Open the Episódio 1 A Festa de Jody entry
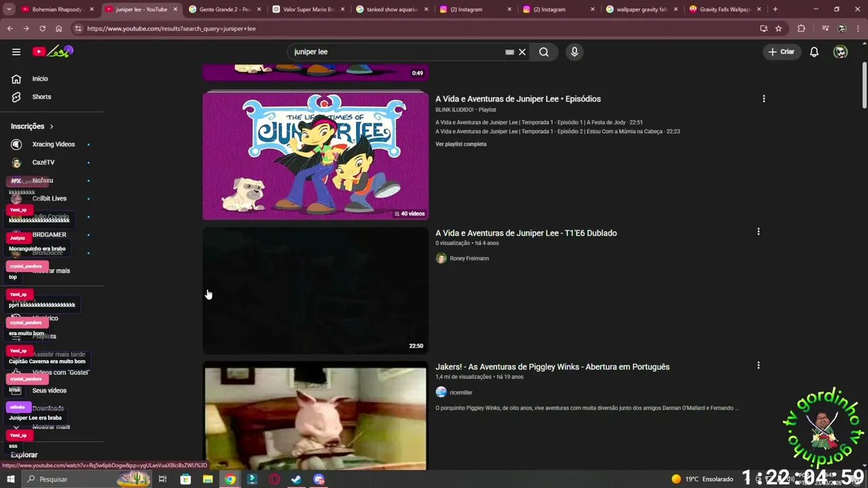 point(539,123)
